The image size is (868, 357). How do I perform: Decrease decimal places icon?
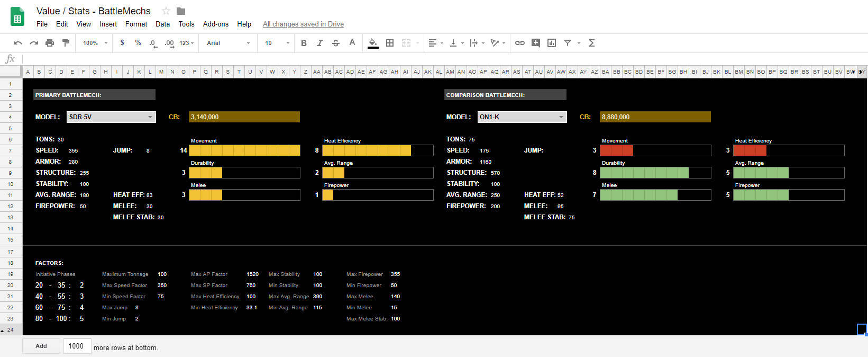(153, 43)
